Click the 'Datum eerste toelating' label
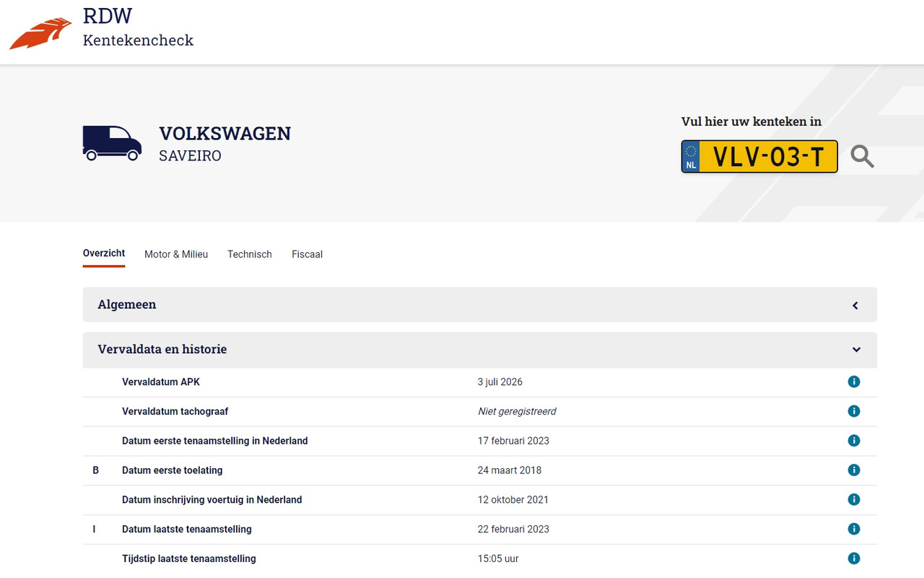Viewport: 924px width, 578px height. pos(173,470)
